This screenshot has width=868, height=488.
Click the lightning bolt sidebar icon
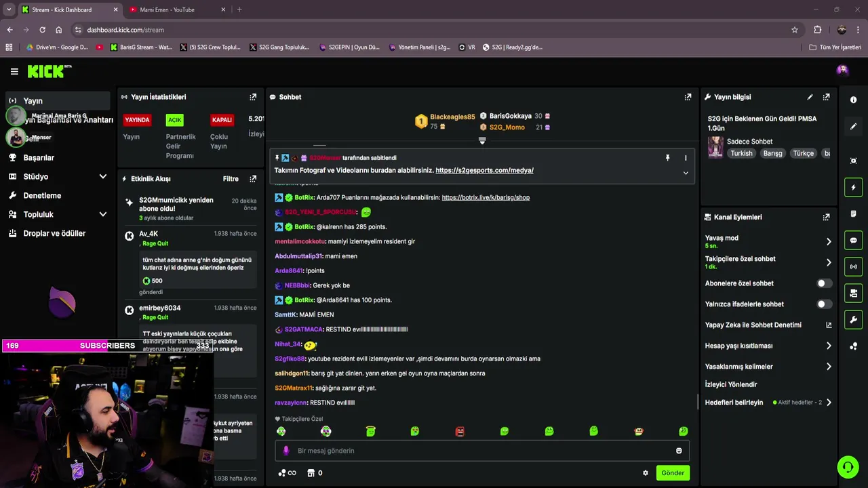(x=854, y=188)
